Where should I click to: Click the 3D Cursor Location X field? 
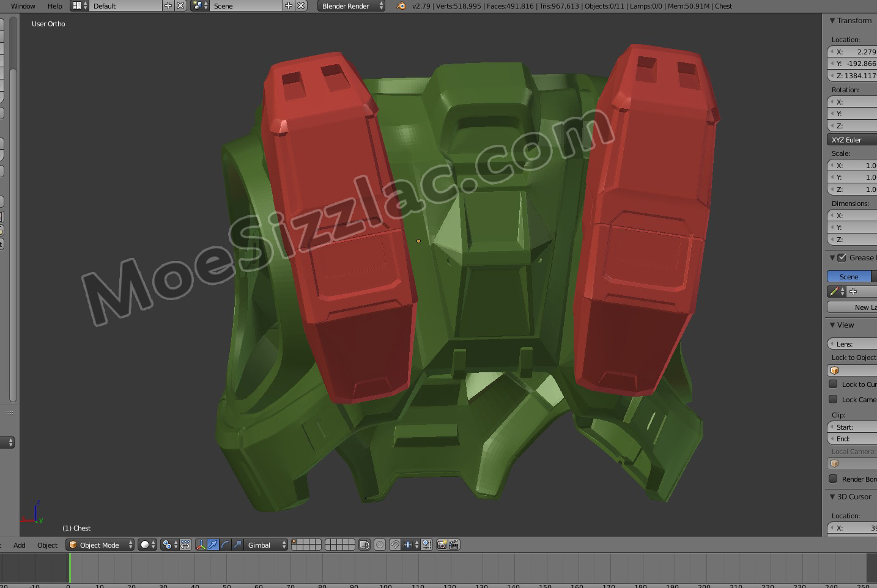pos(852,528)
